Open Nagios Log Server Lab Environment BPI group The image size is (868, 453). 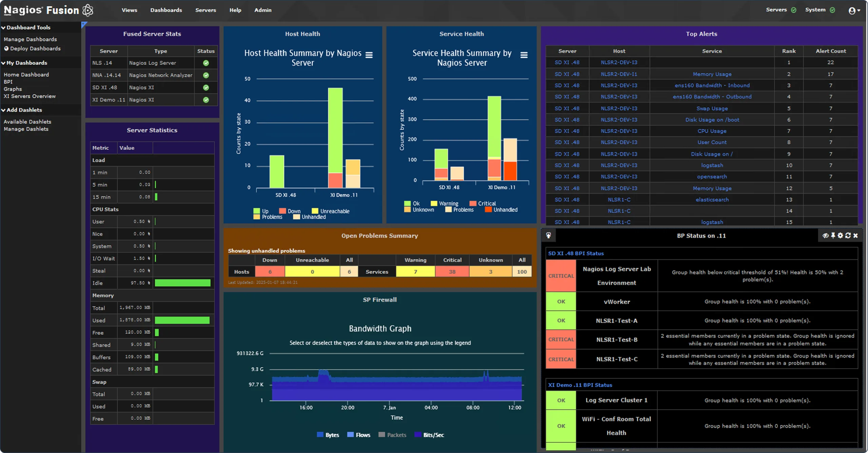pos(616,276)
